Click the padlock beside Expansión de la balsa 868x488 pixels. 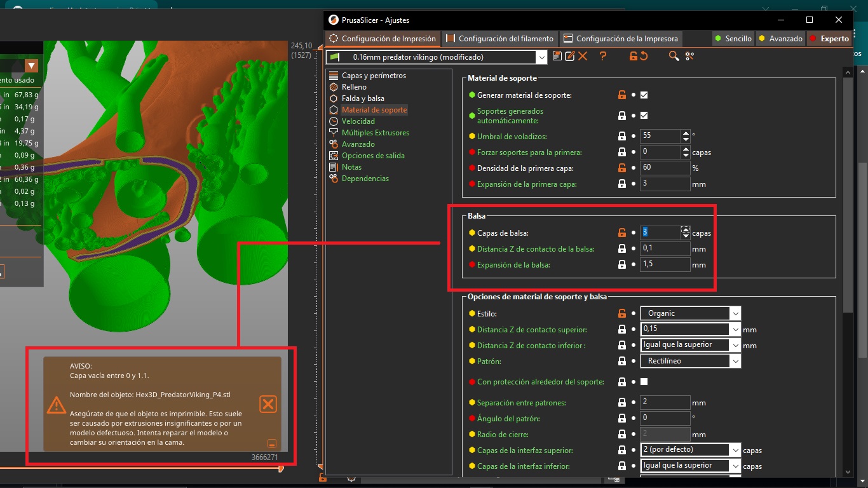[x=622, y=265]
